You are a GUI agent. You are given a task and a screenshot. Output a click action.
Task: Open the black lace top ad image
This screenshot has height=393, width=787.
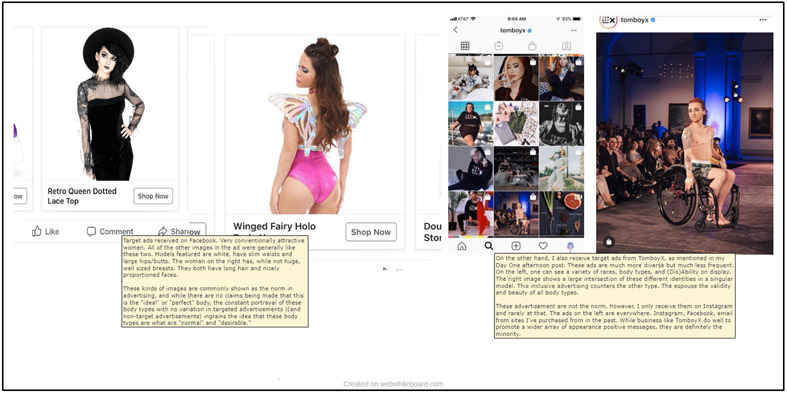pyautogui.click(x=110, y=104)
